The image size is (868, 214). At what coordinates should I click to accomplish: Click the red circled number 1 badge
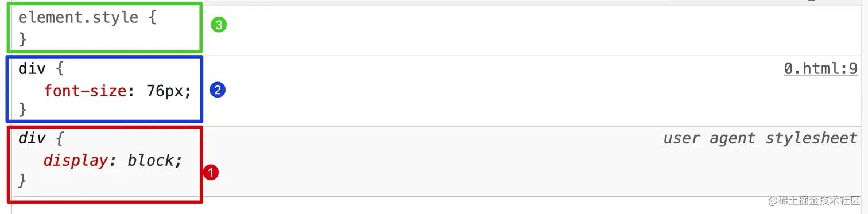211,173
